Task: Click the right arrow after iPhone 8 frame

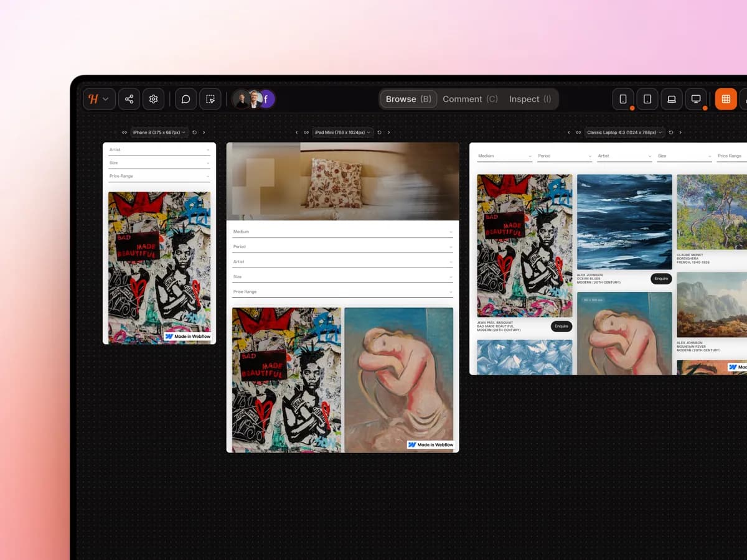Action: coord(204,133)
